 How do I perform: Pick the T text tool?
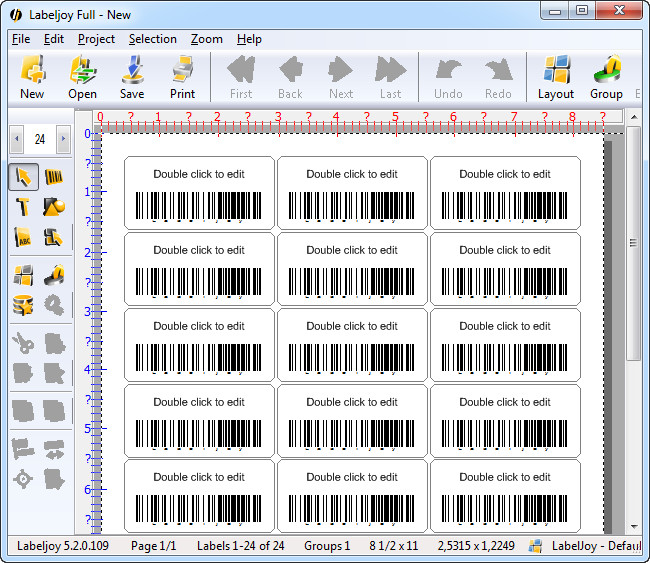pyautogui.click(x=23, y=207)
